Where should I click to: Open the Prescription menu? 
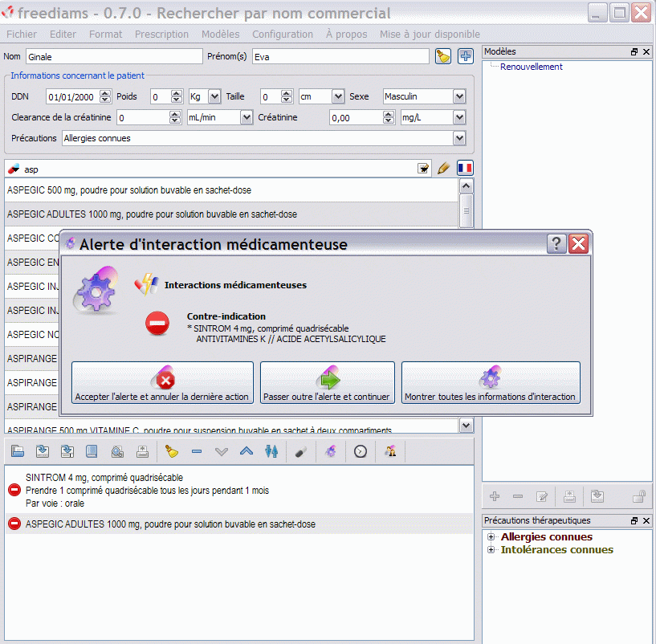161,35
